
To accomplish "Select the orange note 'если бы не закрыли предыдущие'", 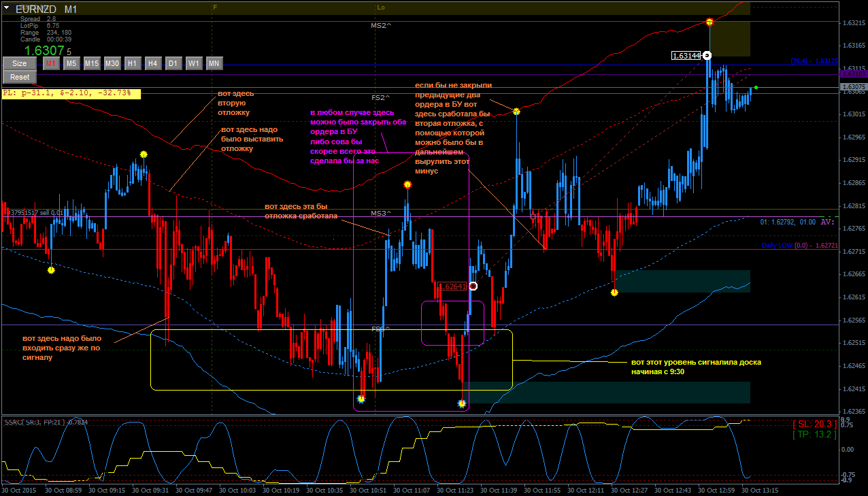I will pos(452,129).
